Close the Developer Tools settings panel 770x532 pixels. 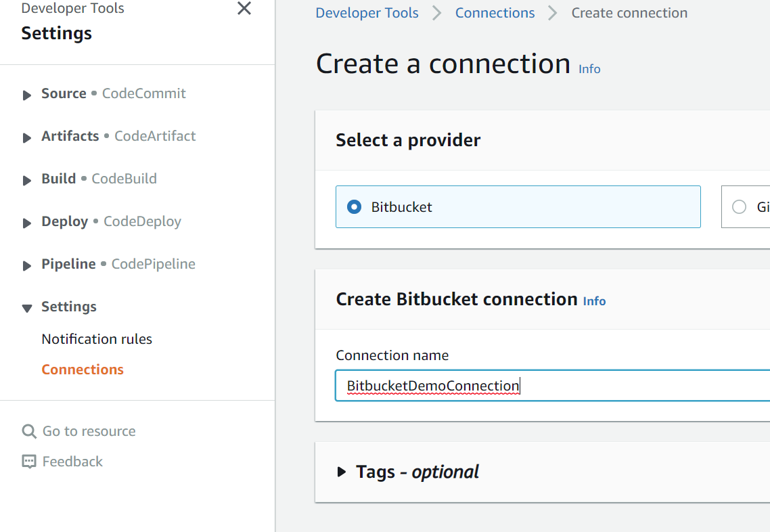click(x=244, y=9)
